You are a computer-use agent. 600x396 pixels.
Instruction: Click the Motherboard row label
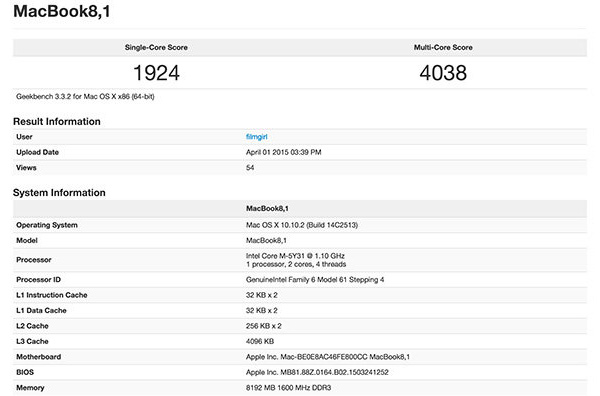(39, 357)
